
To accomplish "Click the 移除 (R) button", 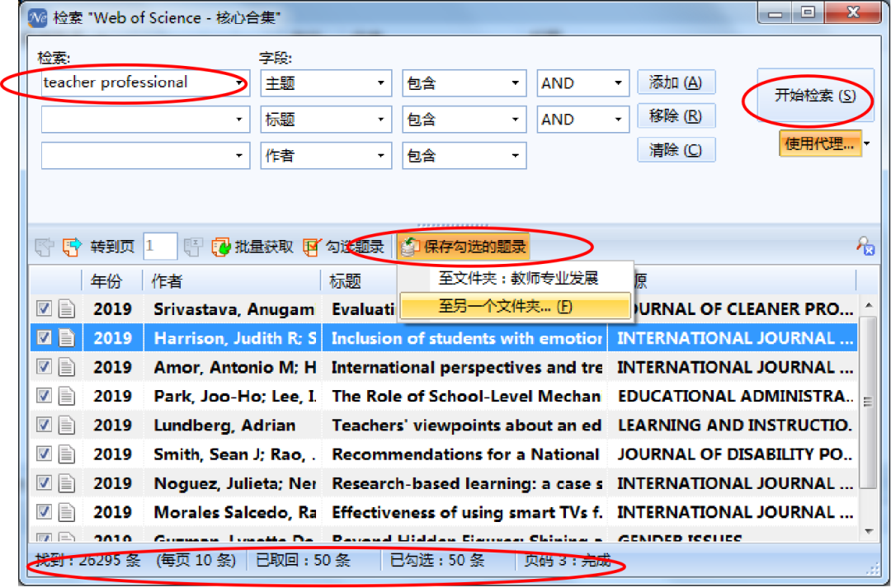I will (x=676, y=116).
